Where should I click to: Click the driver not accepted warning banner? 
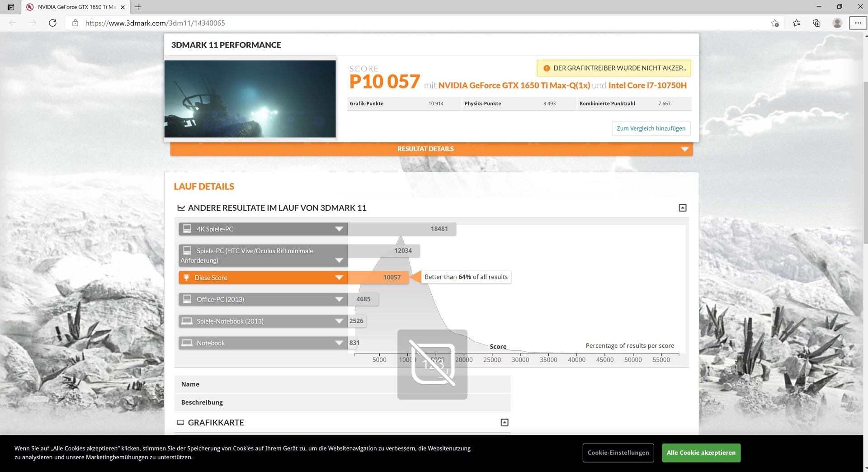tap(614, 68)
